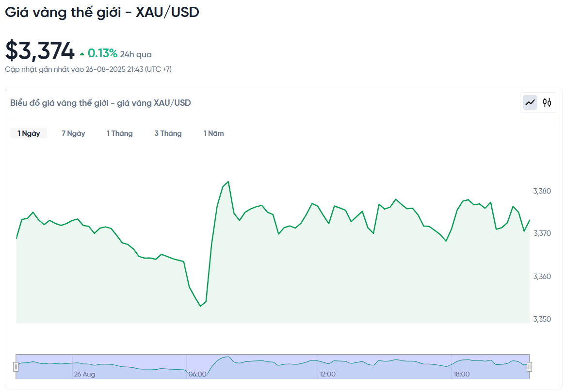Click the 3,380 y-axis price label
The width and height of the screenshot is (565, 392).
click(542, 191)
